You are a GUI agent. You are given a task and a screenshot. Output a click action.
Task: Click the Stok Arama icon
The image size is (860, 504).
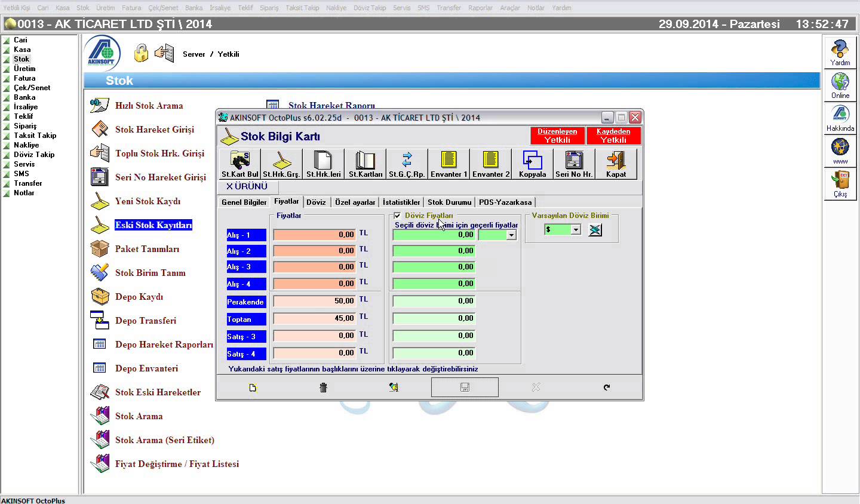click(99, 416)
